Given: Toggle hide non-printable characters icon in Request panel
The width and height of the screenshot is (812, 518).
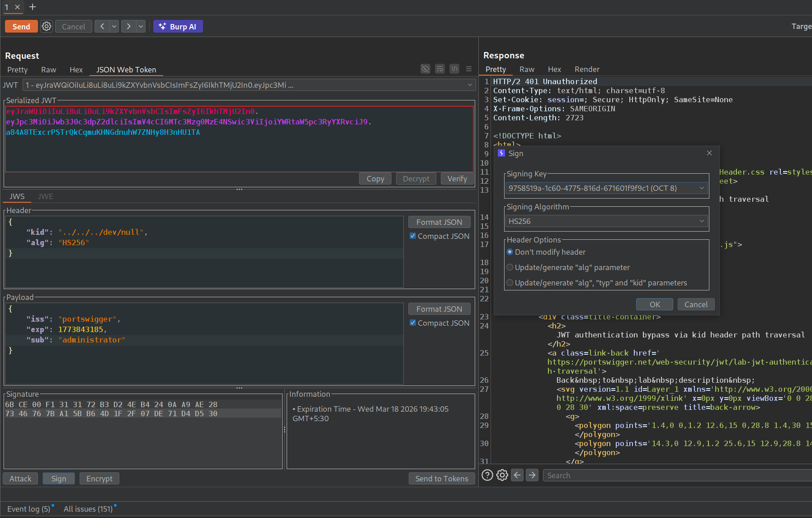Looking at the screenshot, I should point(425,69).
